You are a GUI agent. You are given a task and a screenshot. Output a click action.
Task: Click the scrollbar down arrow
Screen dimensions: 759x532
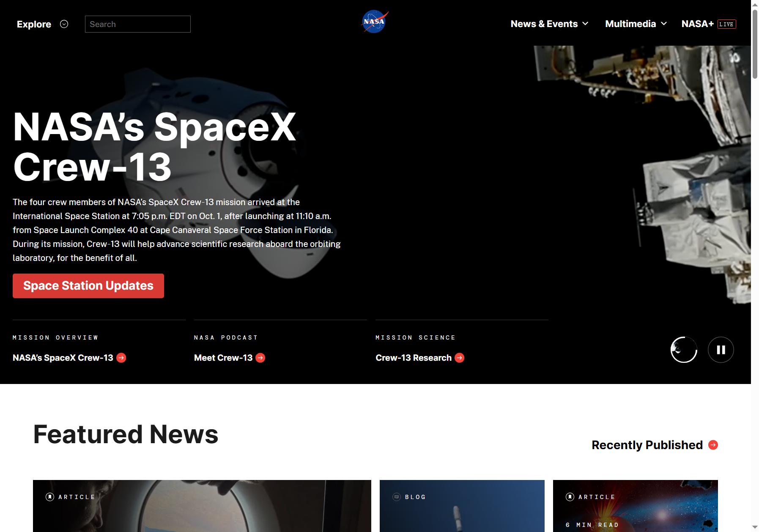point(755,528)
